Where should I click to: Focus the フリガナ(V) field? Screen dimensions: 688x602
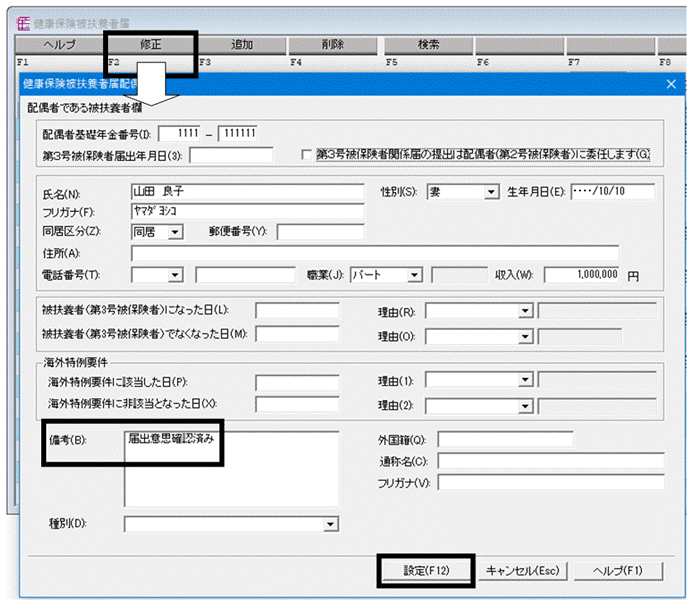click(x=551, y=483)
